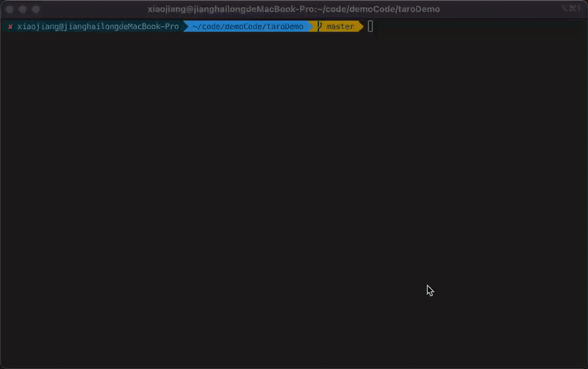
Task: Click the ~/code/demoCode/taroDemo path segment
Action: pos(247,26)
